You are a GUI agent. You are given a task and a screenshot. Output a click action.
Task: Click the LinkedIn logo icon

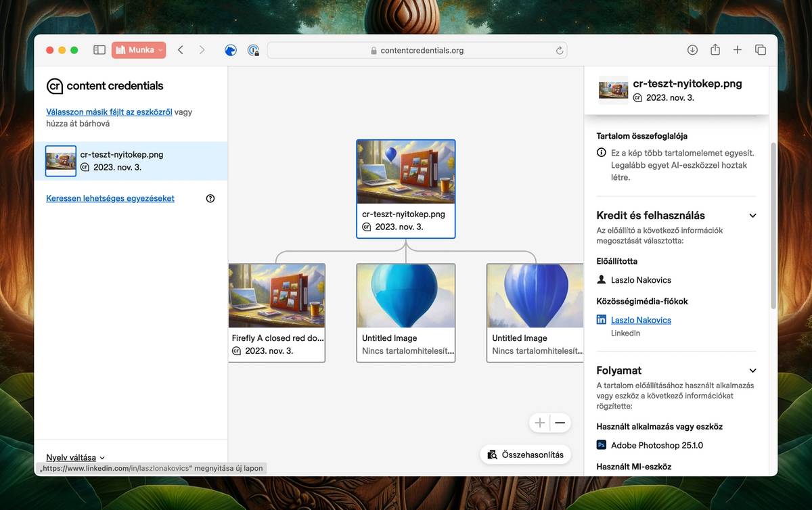(x=602, y=320)
